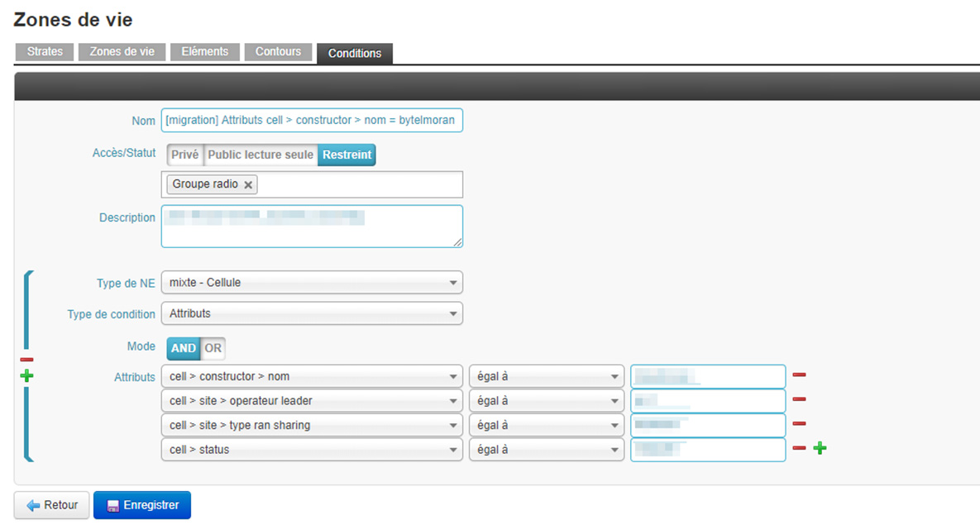Click the Accès/Statut label
This screenshot has height=525, width=980.
(124, 153)
